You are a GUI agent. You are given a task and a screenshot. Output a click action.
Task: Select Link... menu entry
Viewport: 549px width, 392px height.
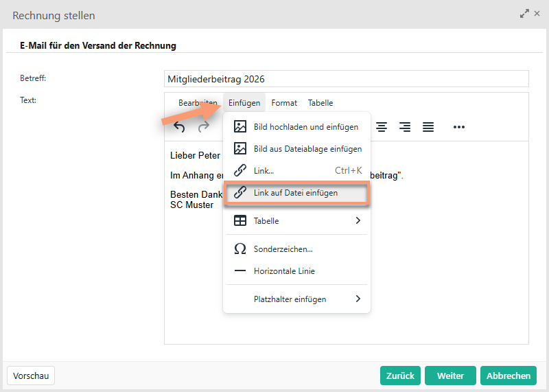[296, 171]
